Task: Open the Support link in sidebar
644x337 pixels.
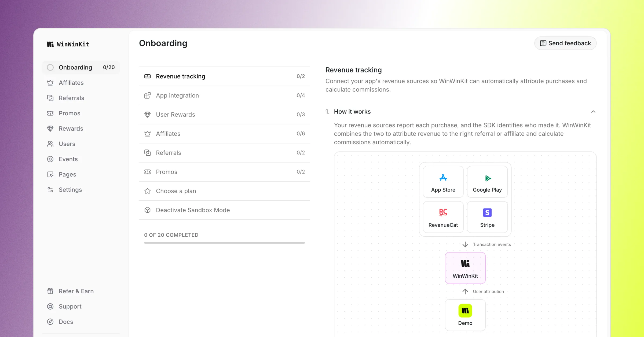Action: [x=81, y=306]
